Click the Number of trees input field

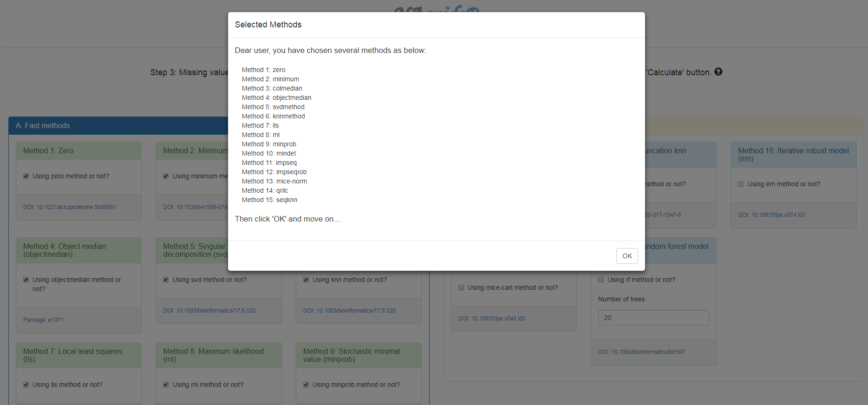[x=653, y=318]
